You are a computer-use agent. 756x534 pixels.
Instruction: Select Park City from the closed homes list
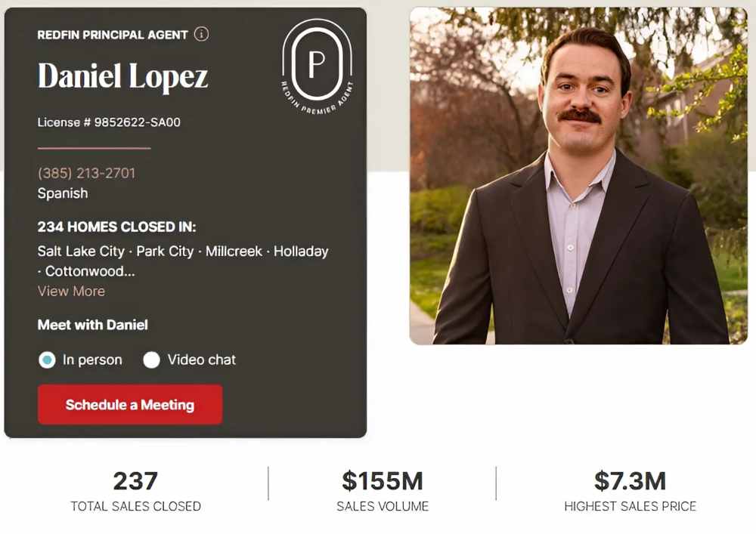[165, 251]
